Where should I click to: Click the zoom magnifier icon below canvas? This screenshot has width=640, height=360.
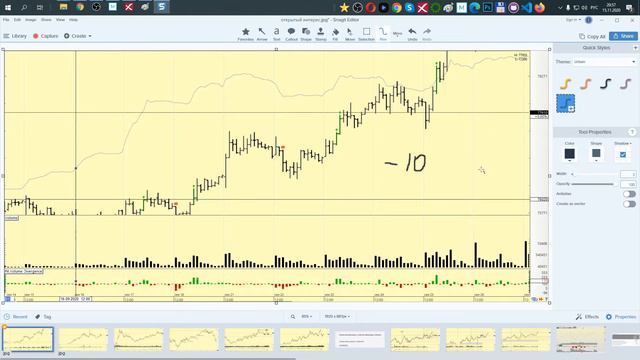[x=293, y=316]
